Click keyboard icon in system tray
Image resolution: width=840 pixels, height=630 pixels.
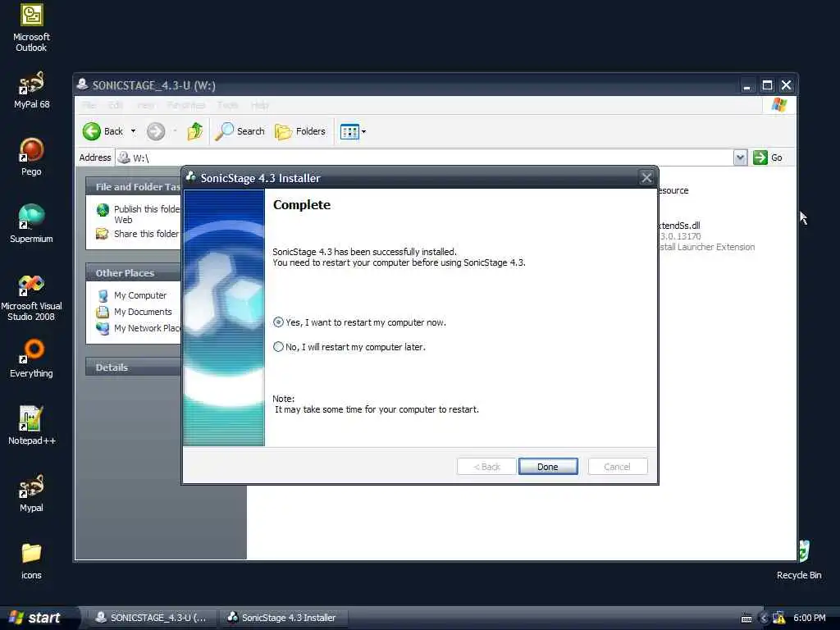coord(746,619)
